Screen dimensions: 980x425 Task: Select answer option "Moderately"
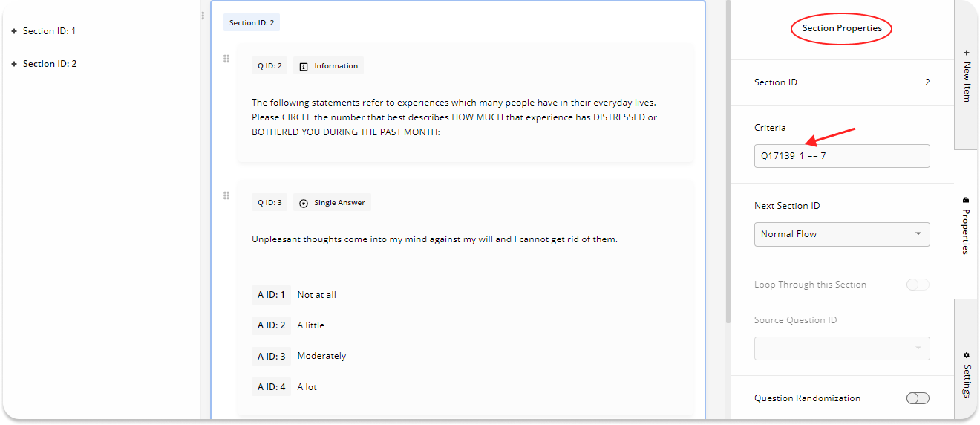(321, 356)
